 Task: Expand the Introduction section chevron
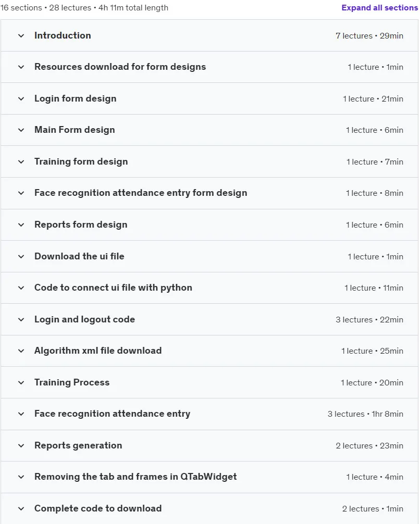(21, 35)
